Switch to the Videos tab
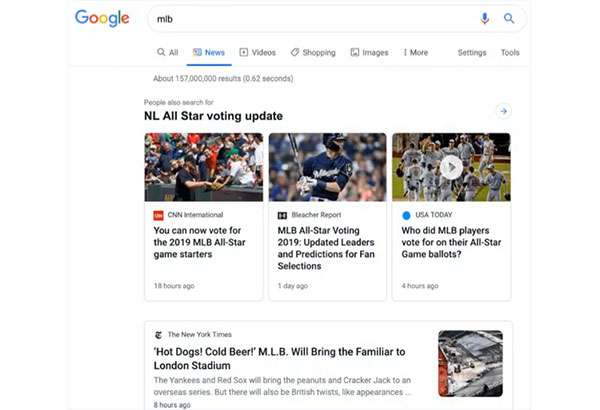This screenshot has width=600, height=410. [257, 52]
